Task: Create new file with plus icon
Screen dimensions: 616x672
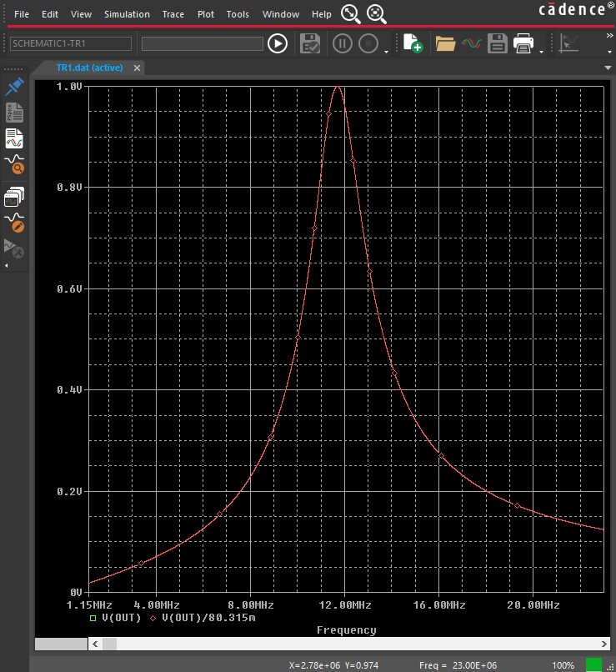Action: point(413,43)
